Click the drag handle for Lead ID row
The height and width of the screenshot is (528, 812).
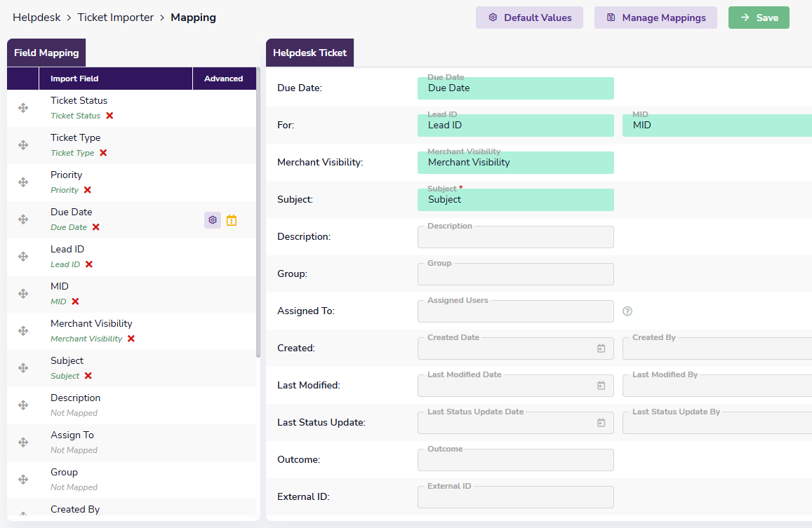click(x=23, y=257)
